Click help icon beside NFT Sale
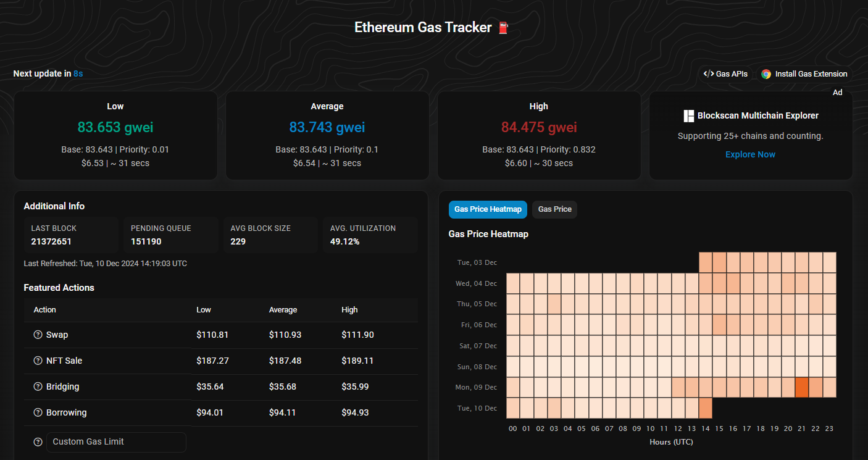 point(38,361)
